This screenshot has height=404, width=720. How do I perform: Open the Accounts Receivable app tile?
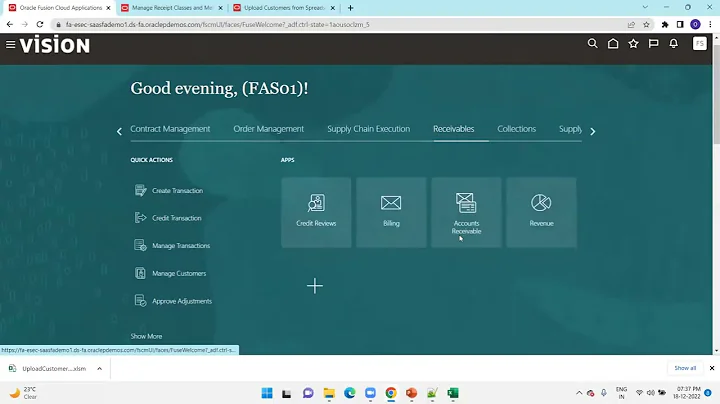tap(466, 213)
